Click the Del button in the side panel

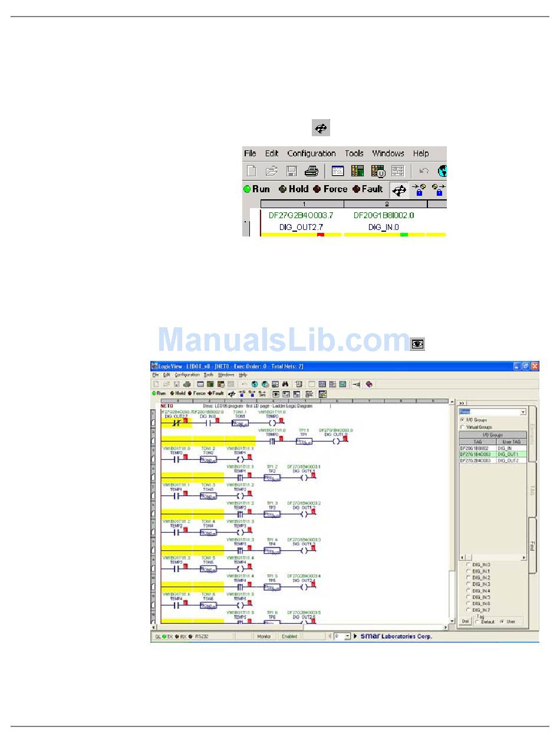coord(465,622)
